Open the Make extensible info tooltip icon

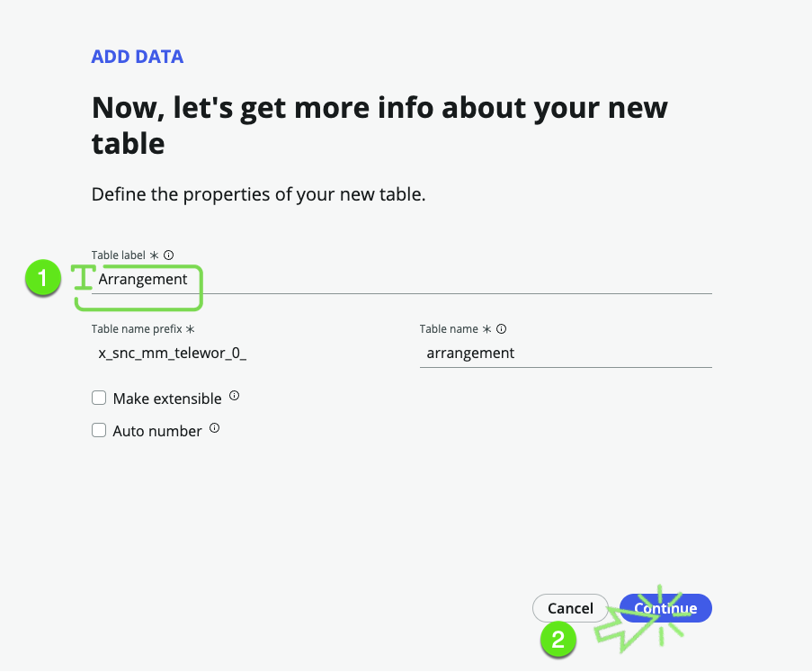(x=235, y=396)
